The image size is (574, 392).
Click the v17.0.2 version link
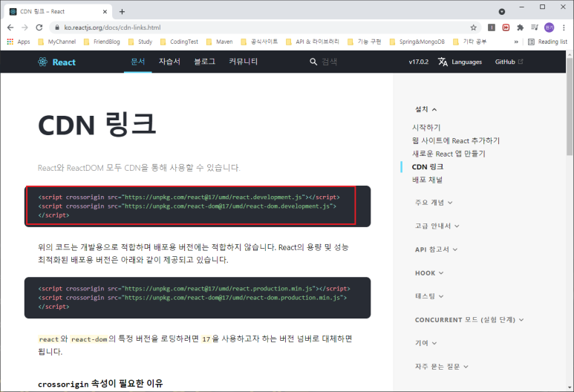click(418, 62)
